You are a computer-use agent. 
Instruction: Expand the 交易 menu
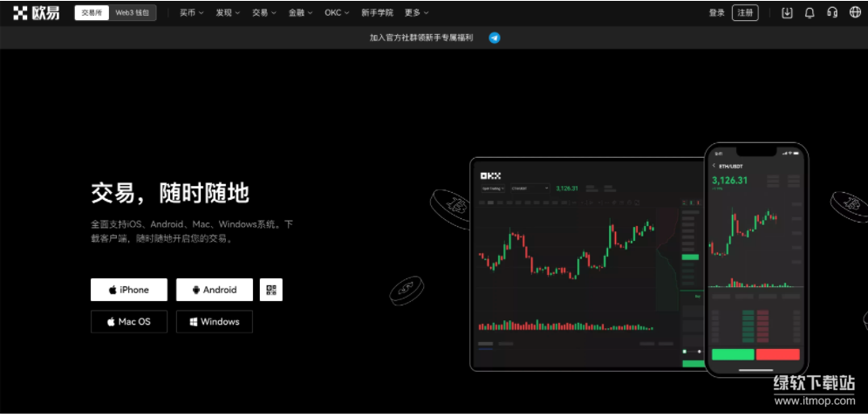[264, 13]
